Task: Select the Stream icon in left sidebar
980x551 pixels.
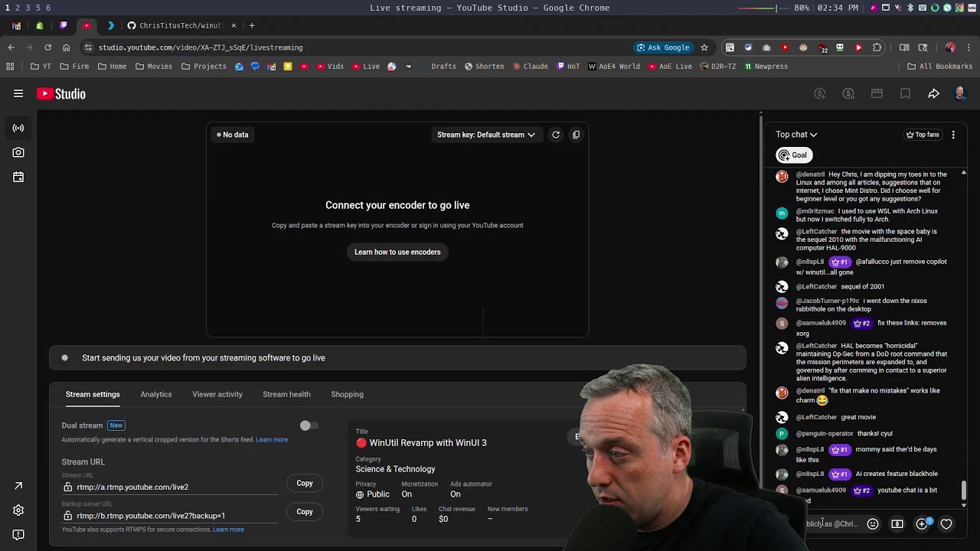Action: (18, 128)
